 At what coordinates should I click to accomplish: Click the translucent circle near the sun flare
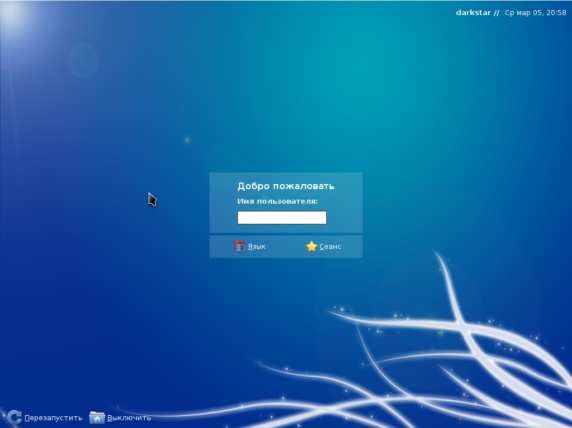82,60
